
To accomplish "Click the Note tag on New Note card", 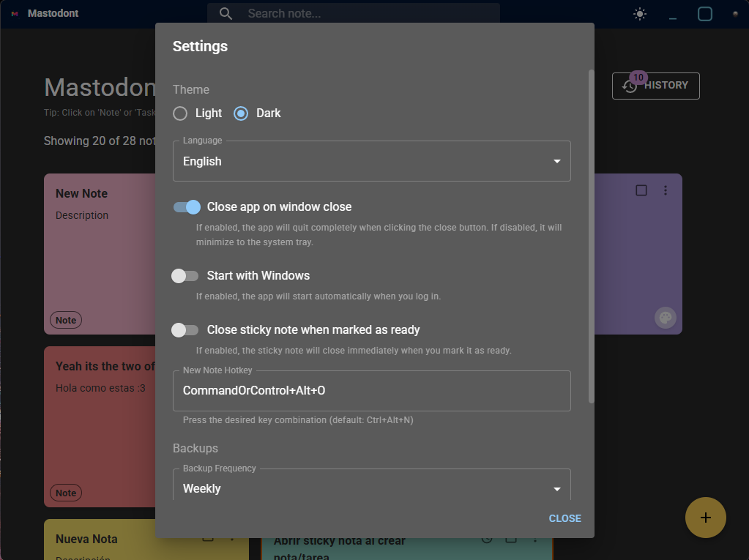I will (66, 321).
